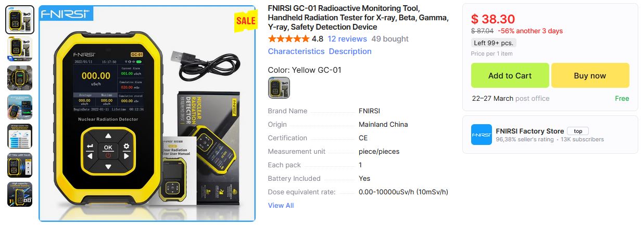Screen dimensions: 644x226
Task: Open the Characteristics section link
Action: point(296,51)
